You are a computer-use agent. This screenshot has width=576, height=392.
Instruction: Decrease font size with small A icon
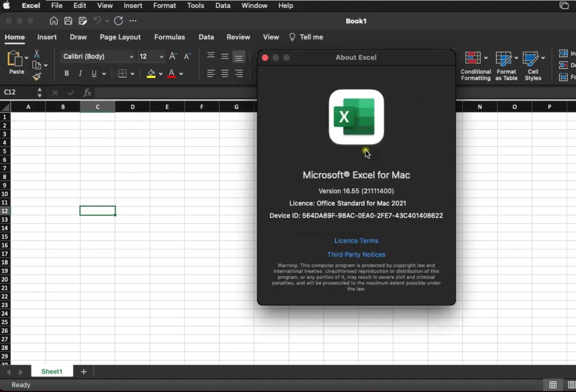[x=187, y=56]
